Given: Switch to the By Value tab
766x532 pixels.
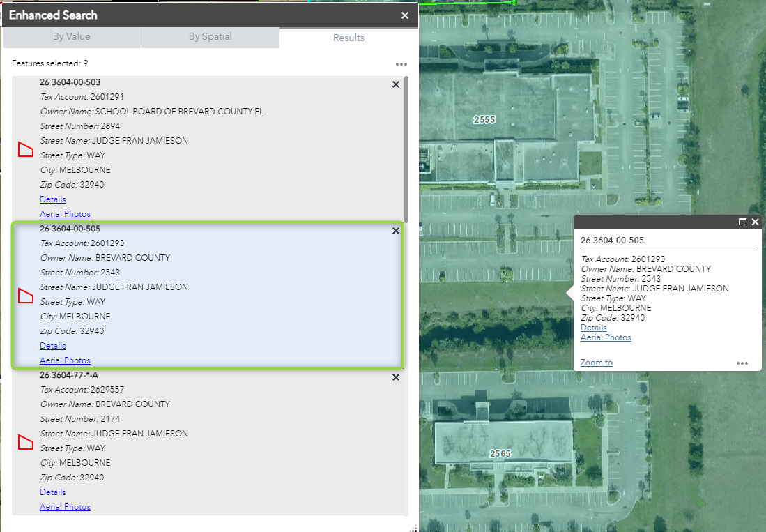Looking at the screenshot, I should pyautogui.click(x=72, y=38).
